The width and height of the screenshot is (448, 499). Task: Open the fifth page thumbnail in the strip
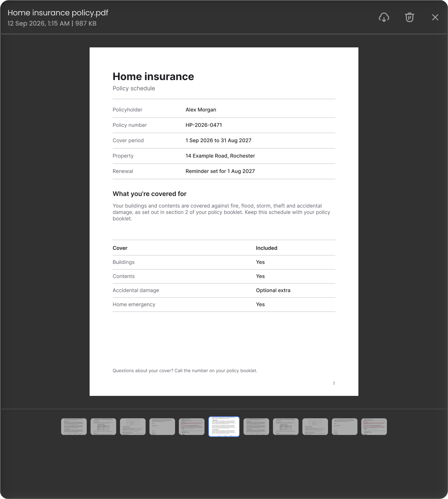(192, 427)
